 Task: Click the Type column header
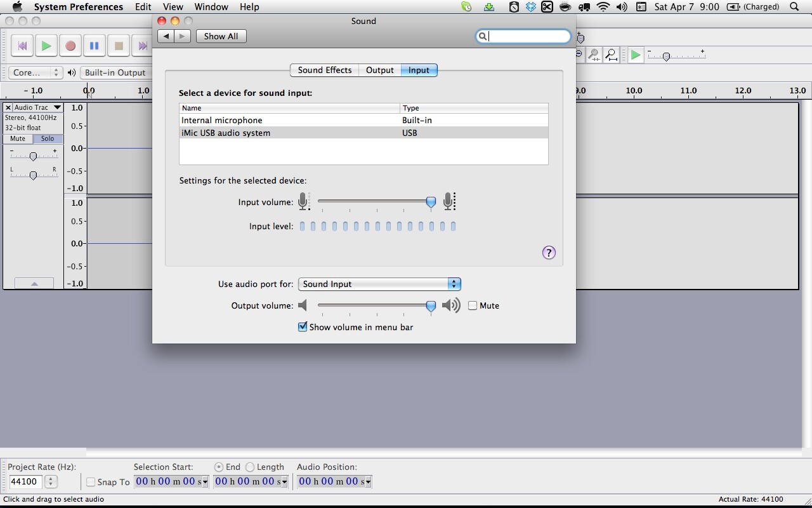point(474,108)
